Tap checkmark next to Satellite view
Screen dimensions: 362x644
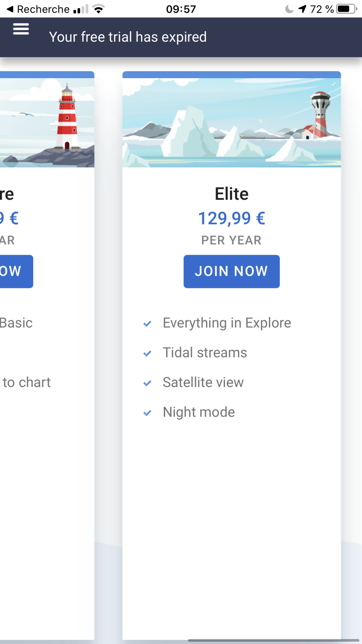(147, 383)
